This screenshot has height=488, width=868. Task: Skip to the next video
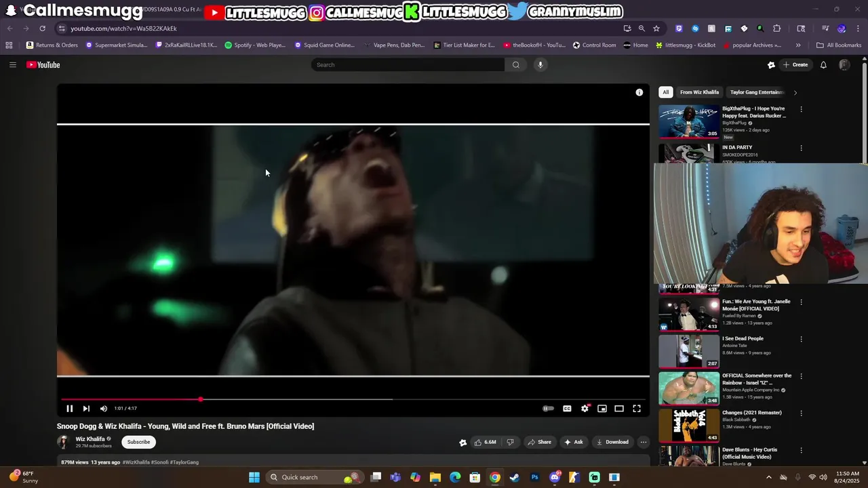pyautogui.click(x=86, y=409)
